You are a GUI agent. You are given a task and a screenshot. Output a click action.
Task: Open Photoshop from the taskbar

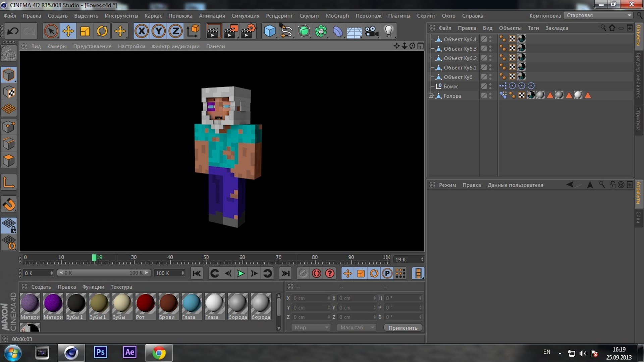100,352
